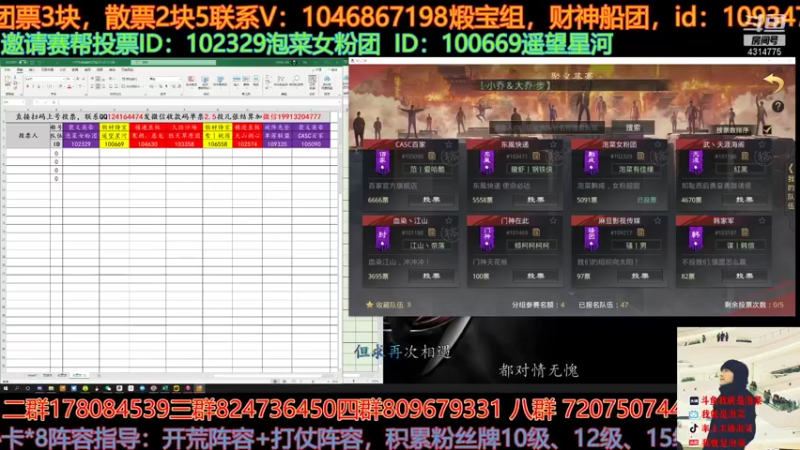Viewport: 800px width, 450px height.
Task: Open the Excel Home ribbon tab
Action: 20,70
